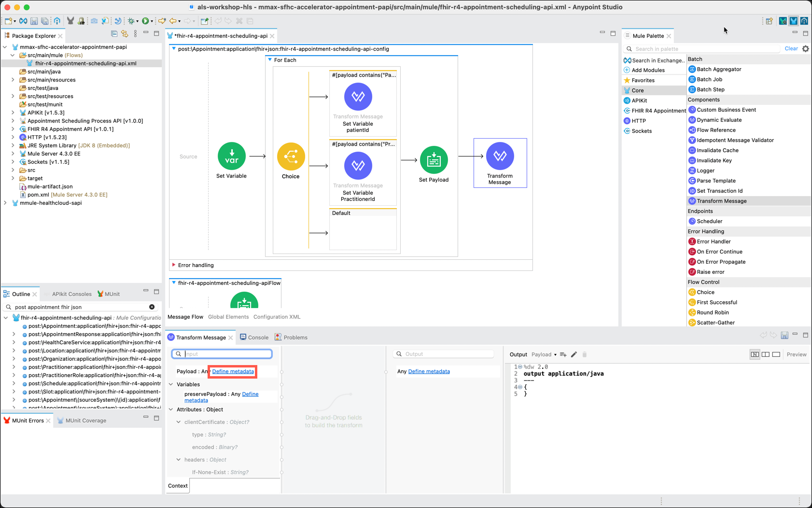
Task: Choose Batch Job in the Mule Palette
Action: (709, 79)
